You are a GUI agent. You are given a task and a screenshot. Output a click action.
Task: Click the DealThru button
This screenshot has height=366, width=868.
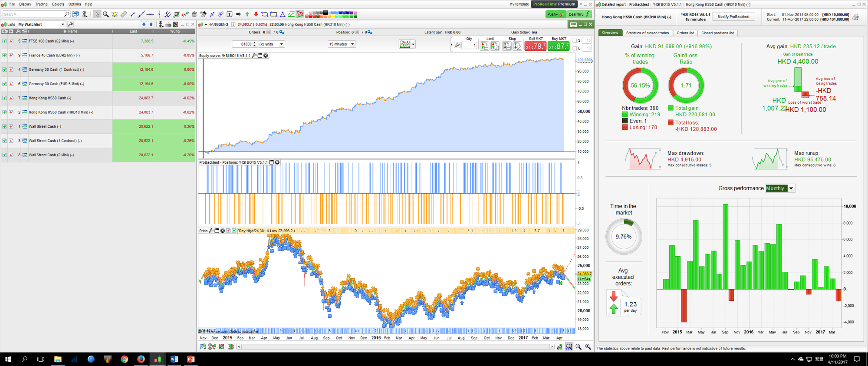pos(579,14)
